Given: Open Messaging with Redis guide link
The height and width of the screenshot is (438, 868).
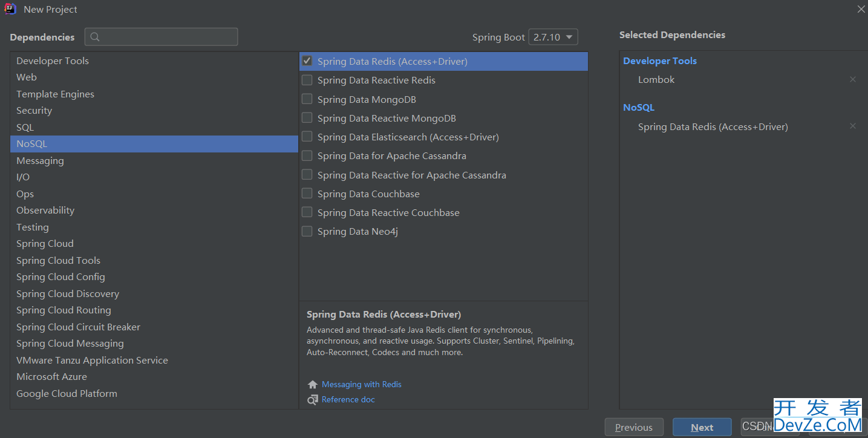Looking at the screenshot, I should pyautogui.click(x=362, y=385).
